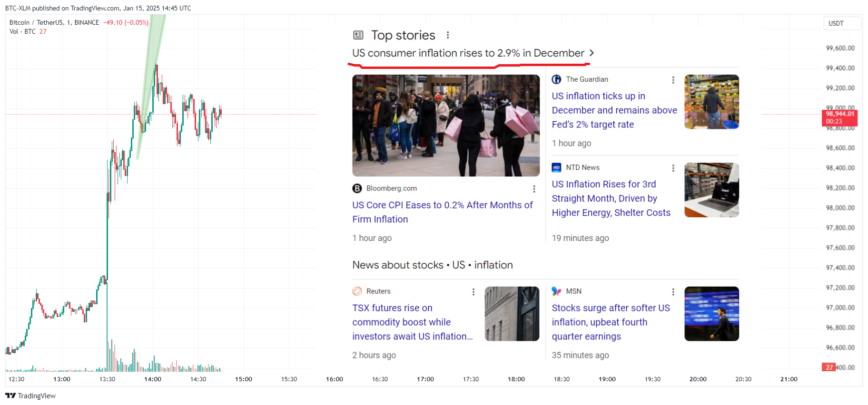The height and width of the screenshot is (405, 868).
Task: Expand the US consumer inflation headline chevron
Action: pyautogui.click(x=592, y=53)
